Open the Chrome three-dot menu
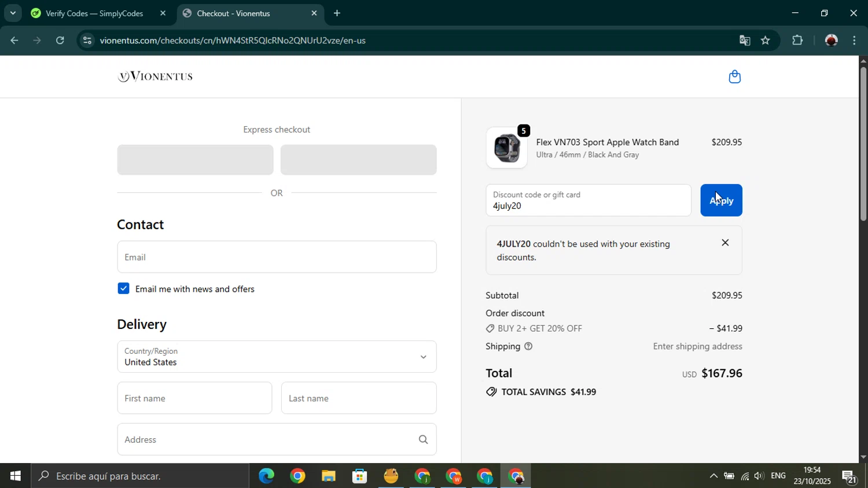The height and width of the screenshot is (488, 868). (855, 41)
